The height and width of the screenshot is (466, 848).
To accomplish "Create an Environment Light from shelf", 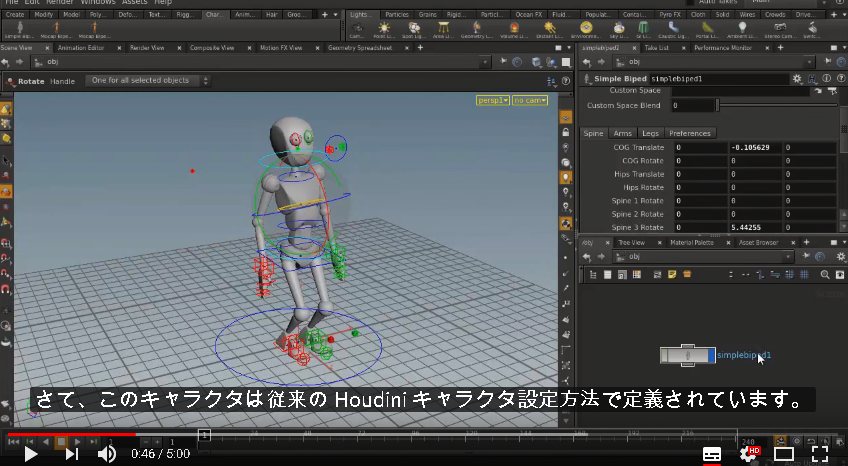I will click(586, 30).
